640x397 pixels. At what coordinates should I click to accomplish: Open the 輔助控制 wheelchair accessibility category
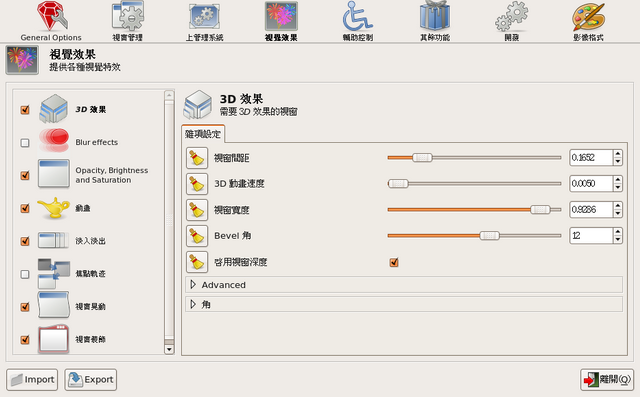pyautogui.click(x=358, y=21)
